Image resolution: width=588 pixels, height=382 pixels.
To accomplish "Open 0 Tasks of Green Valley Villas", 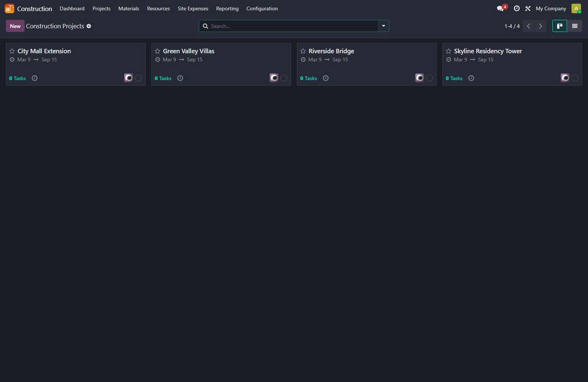I will click(163, 78).
